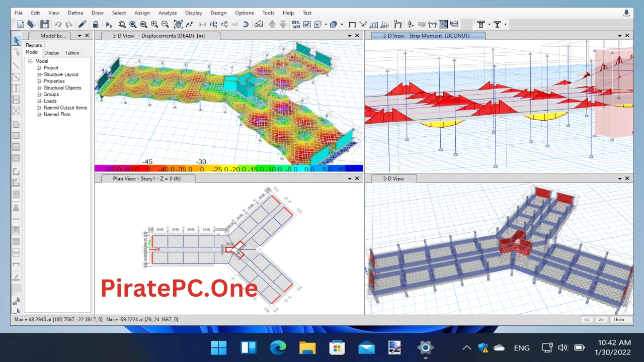Viewport: 644px width, 362px height.
Task: Move up in list arrow icon
Action: click(272, 24)
